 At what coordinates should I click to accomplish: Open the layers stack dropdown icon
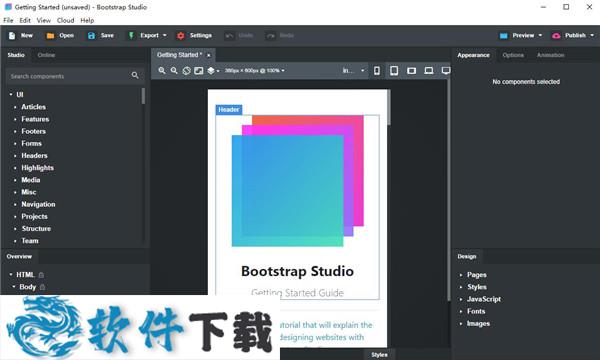point(213,71)
